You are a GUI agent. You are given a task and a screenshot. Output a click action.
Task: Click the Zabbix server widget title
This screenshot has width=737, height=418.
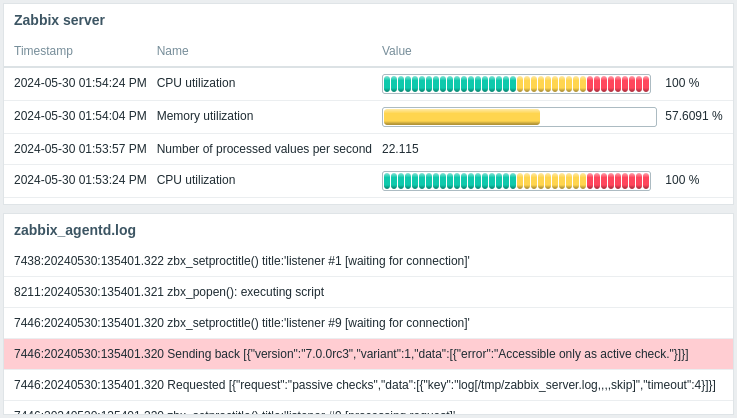pyautogui.click(x=59, y=20)
